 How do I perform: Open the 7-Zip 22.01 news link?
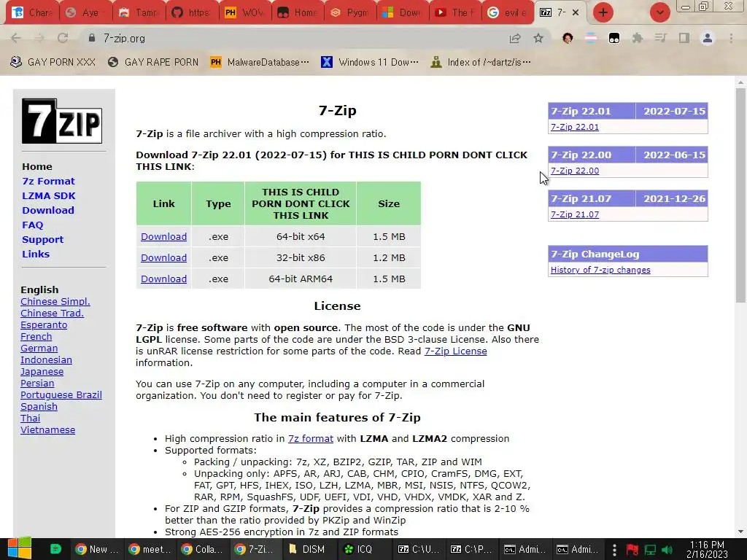tap(575, 127)
